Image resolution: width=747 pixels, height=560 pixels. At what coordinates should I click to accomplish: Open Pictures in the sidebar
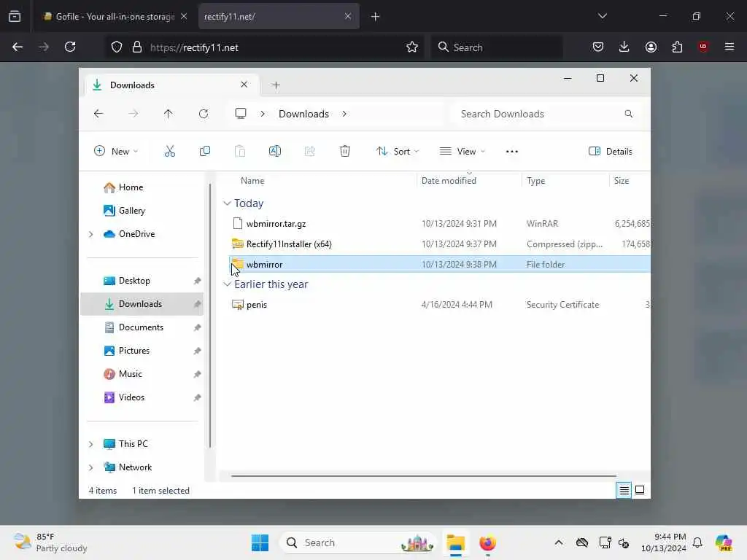(x=127, y=351)
